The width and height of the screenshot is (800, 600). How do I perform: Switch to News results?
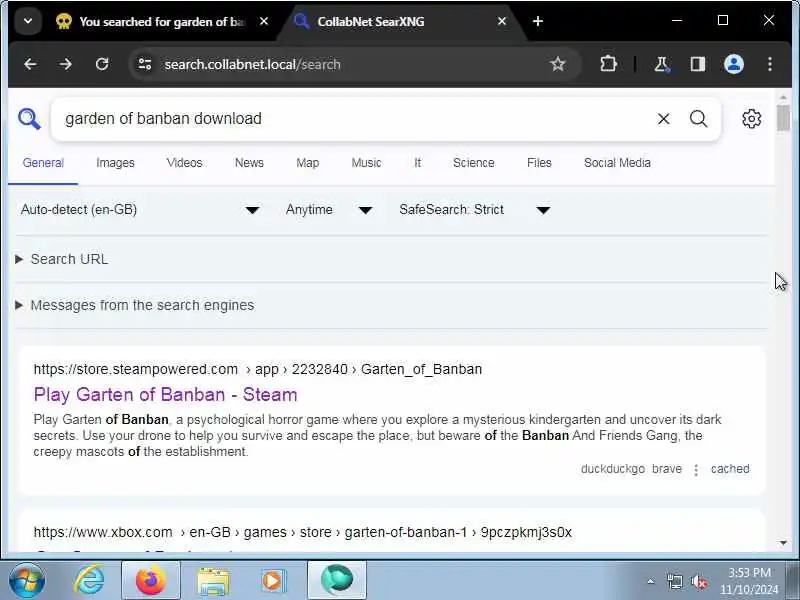point(249,163)
